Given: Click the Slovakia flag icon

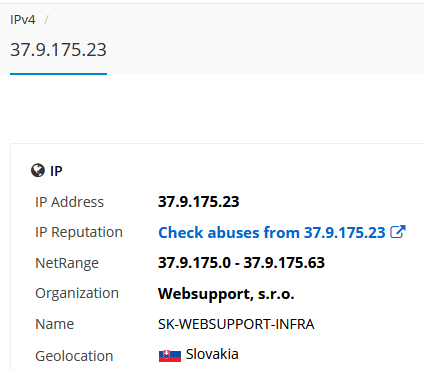Looking at the screenshot, I should [170, 356].
